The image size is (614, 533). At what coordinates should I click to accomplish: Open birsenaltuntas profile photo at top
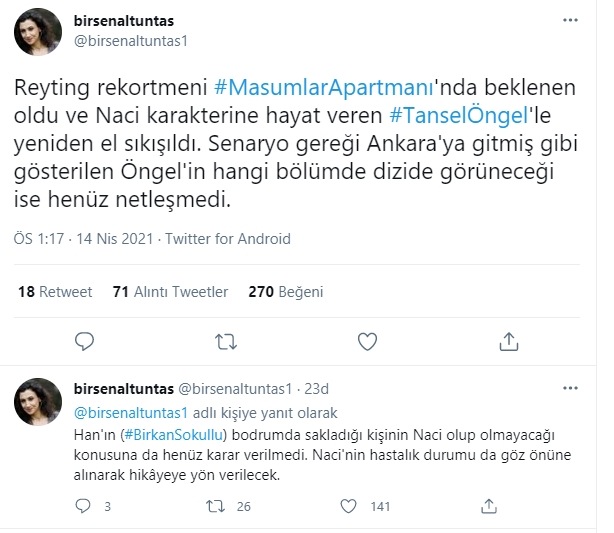39,32
